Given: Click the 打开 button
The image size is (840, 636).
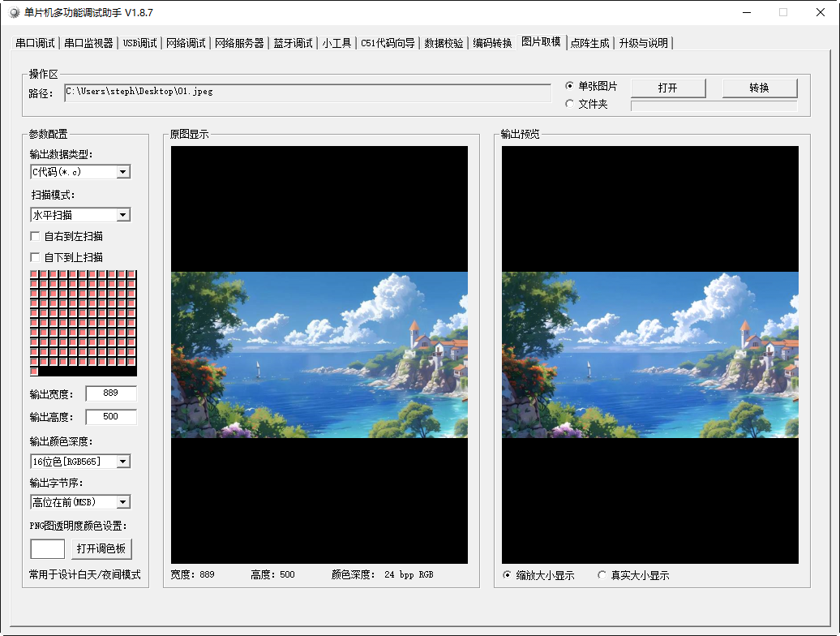Looking at the screenshot, I should coord(668,88).
